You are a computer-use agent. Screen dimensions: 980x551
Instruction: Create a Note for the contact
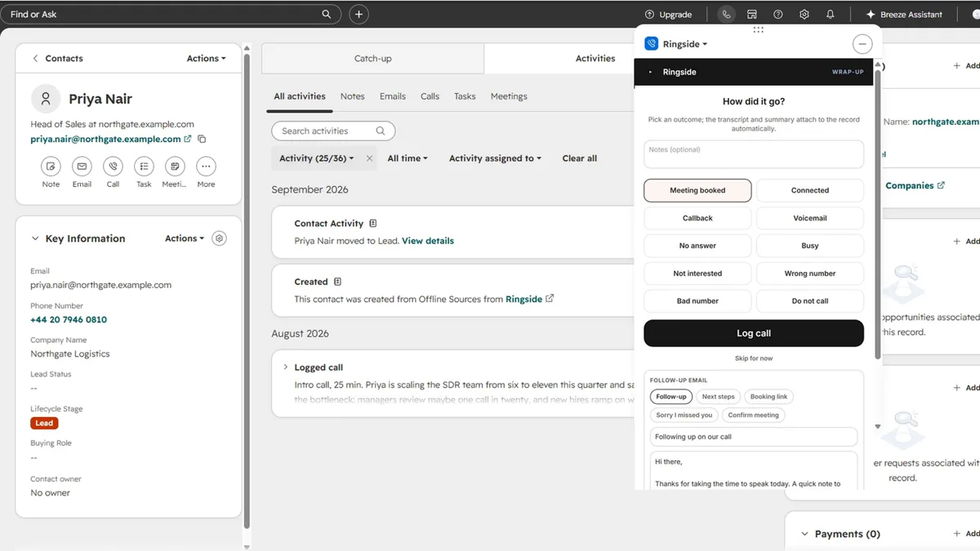point(51,166)
